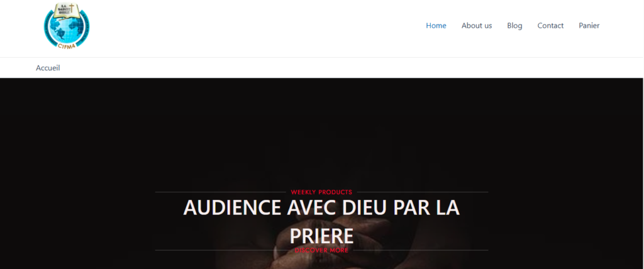Click the open Bible atop the logo
Viewport: 644px width, 269px height.
point(67,11)
